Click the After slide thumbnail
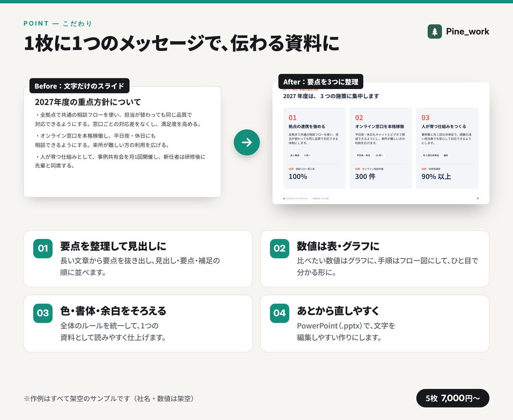This screenshot has width=513, height=420. [381, 143]
